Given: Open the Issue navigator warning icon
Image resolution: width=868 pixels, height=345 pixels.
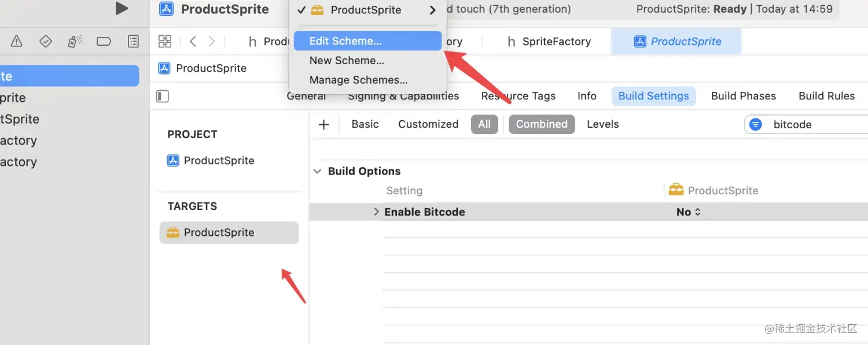Looking at the screenshot, I should tap(17, 41).
